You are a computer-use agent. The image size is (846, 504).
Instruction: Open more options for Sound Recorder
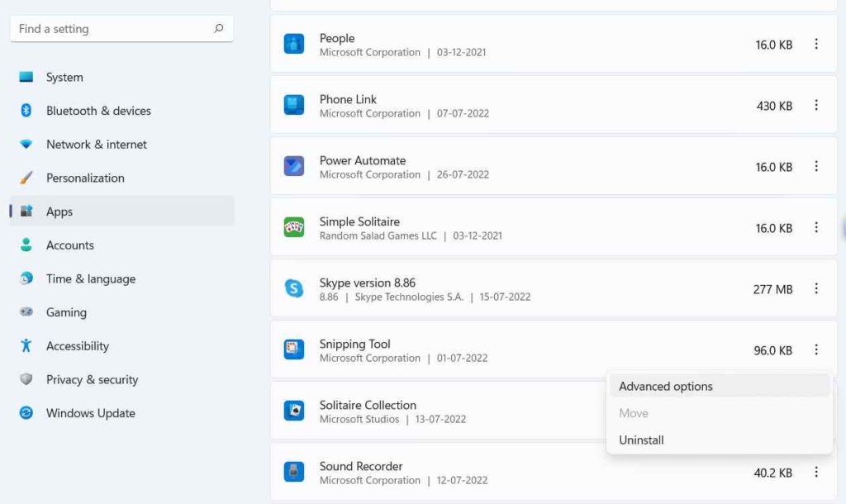[x=817, y=473]
